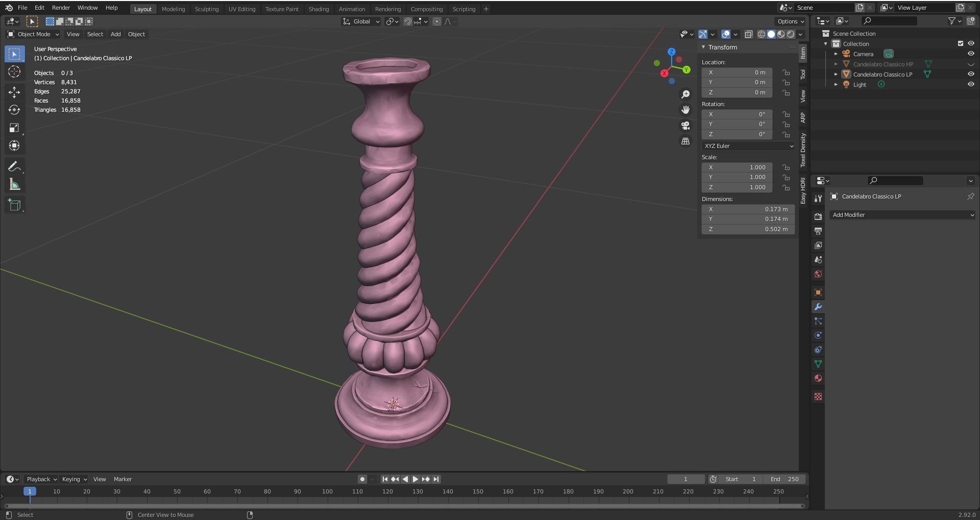980x520 pixels.
Task: Open the Scene properties tab icon
Action: point(818,260)
